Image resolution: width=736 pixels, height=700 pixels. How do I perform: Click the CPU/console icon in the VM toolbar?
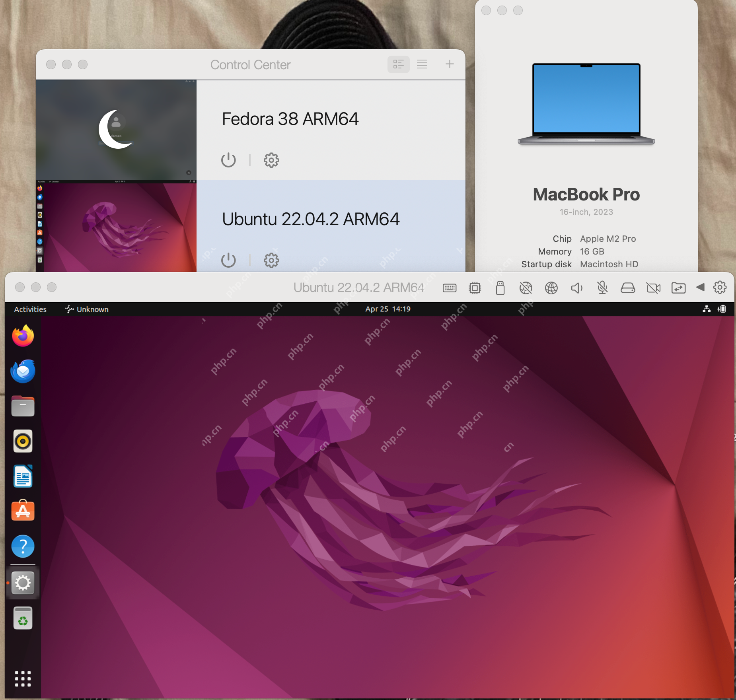coord(474,288)
